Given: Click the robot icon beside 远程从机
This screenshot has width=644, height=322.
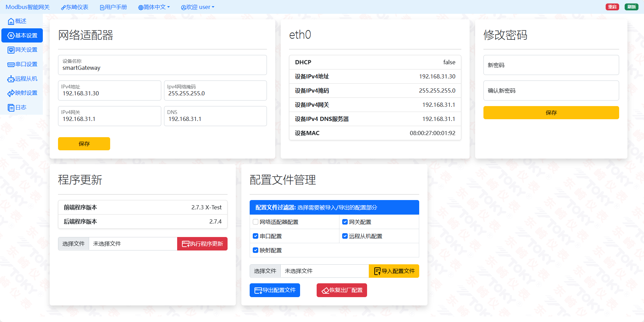Looking at the screenshot, I should [11, 79].
